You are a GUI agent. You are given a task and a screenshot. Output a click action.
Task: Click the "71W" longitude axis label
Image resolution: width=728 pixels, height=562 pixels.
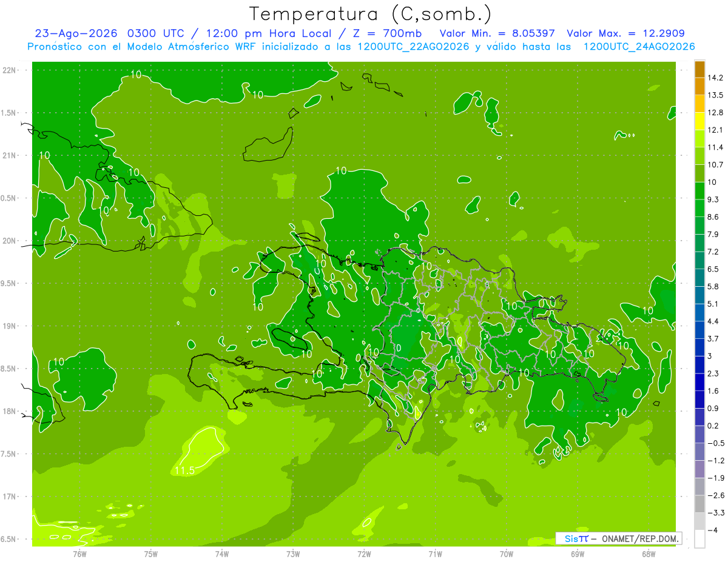[435, 554]
